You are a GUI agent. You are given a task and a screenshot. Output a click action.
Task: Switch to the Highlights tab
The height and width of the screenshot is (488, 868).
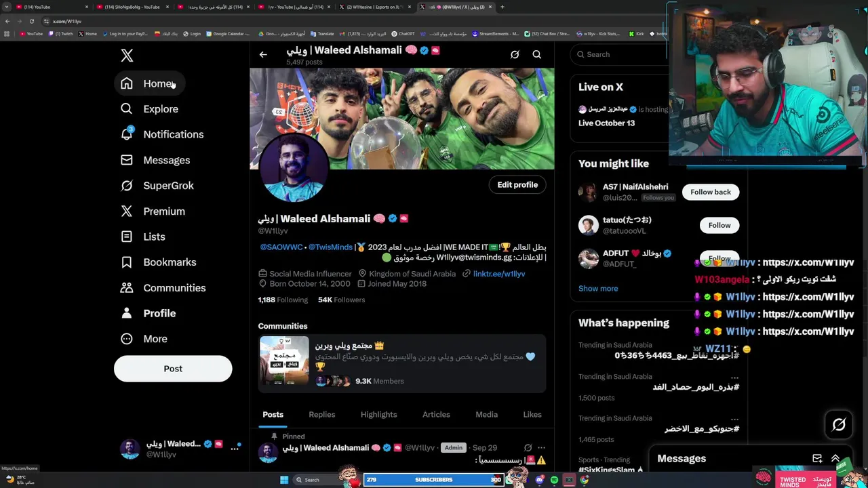(378, 415)
